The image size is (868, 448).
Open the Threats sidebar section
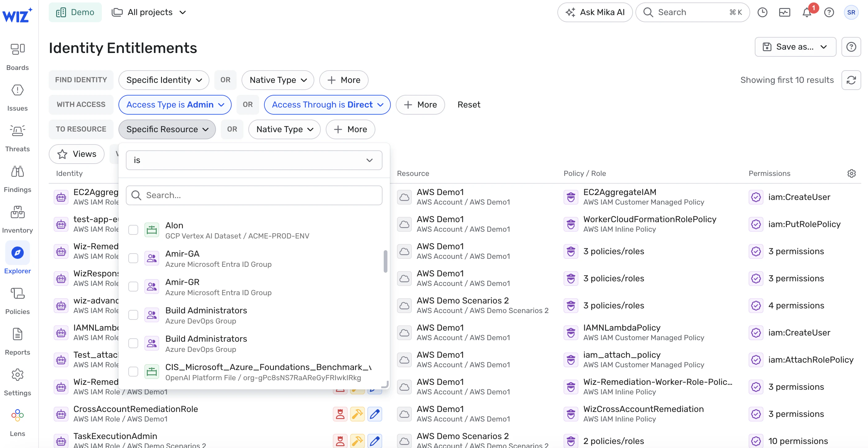18,138
